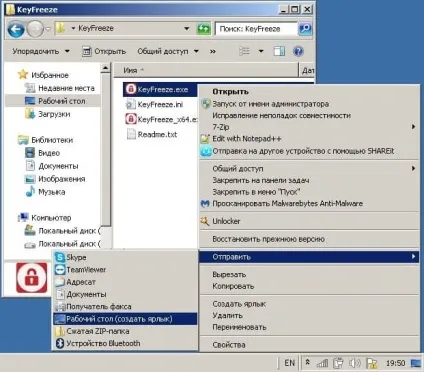Click the network signal tray icon
Viewport: 424px width, 372px height.
pos(322,363)
